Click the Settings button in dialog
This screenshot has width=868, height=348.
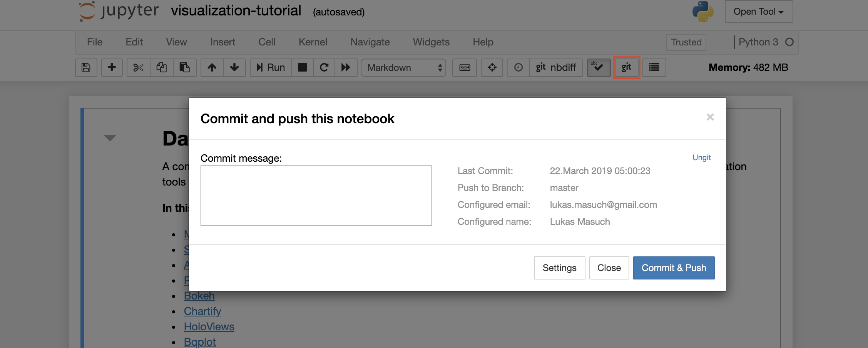[559, 268]
